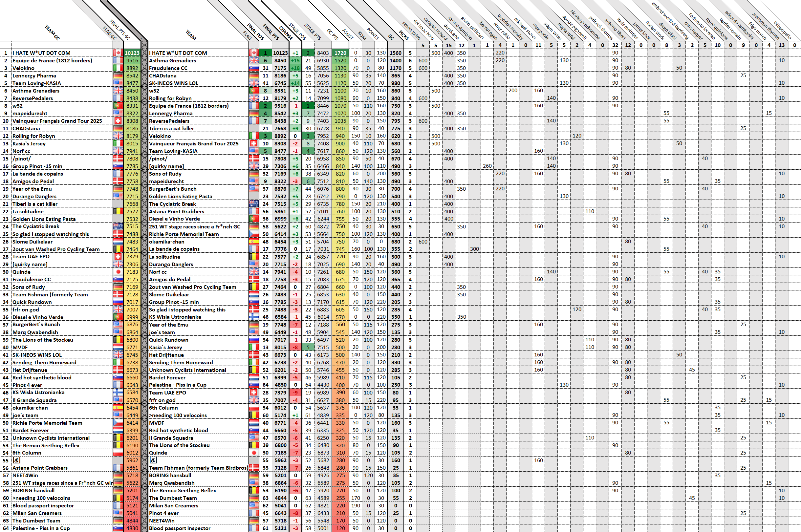Select Asthma Grenadiers name in right table
This screenshot has height=532, width=801.
[172, 60]
